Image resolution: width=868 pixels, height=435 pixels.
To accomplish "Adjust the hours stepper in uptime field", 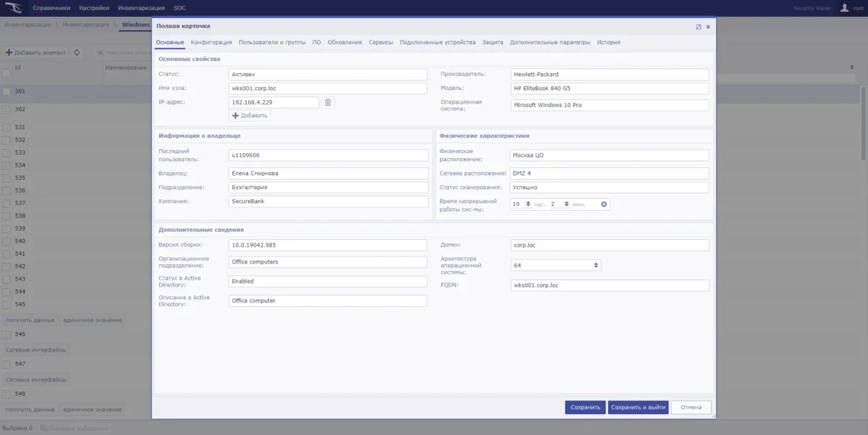I will click(x=528, y=204).
